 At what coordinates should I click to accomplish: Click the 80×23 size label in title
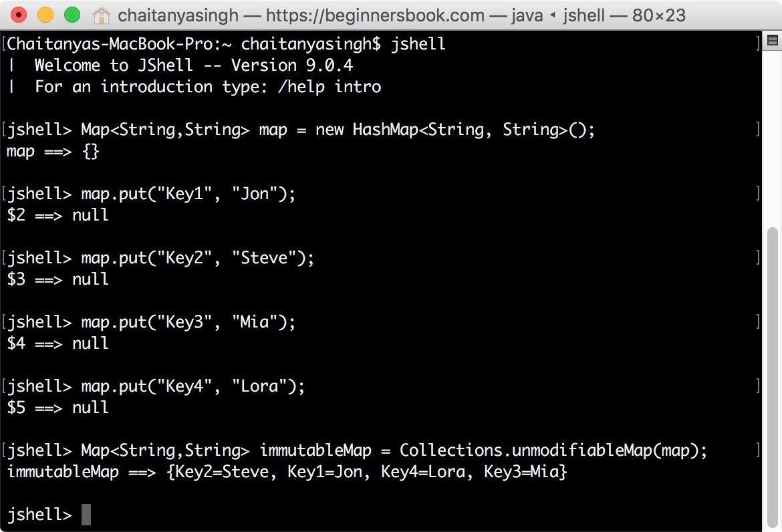click(x=658, y=15)
